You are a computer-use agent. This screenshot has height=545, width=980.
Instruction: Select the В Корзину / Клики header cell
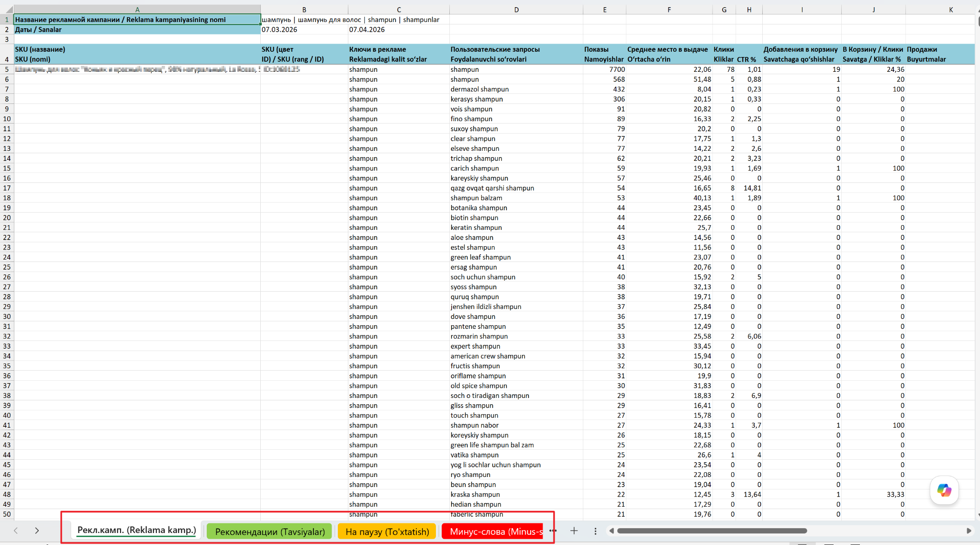[874, 54]
